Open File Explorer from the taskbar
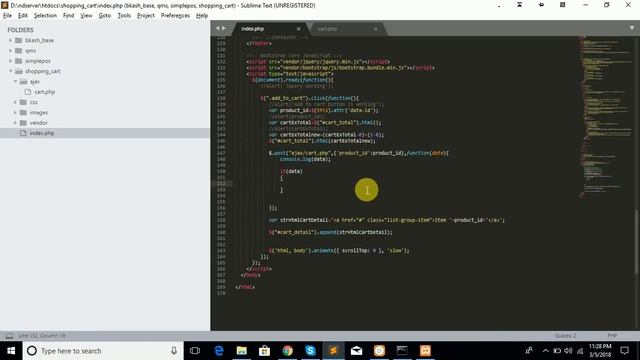 tap(242, 351)
